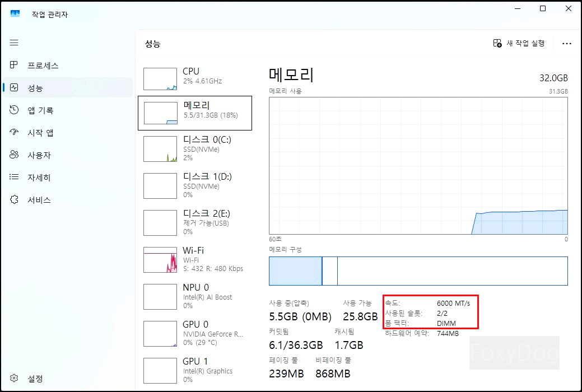Screen dimensions: 582x392
Task: Click the 디스크 1(D:) label
Action: coord(207,177)
